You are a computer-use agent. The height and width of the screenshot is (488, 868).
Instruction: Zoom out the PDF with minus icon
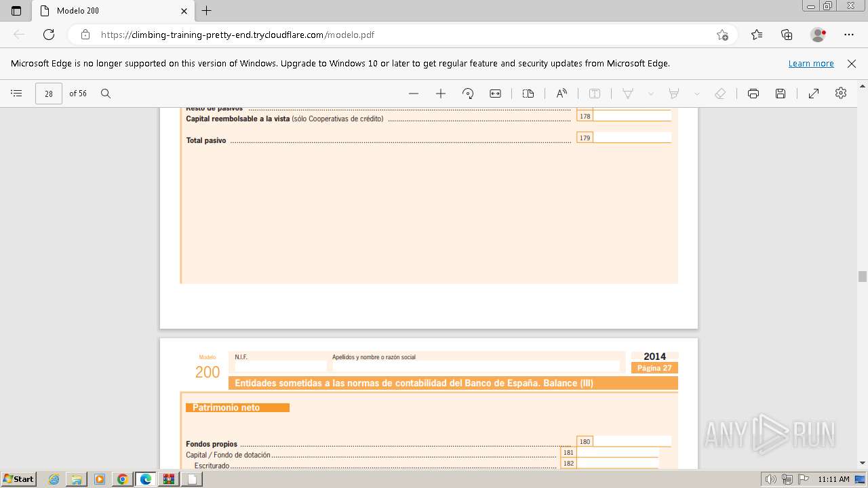point(414,94)
